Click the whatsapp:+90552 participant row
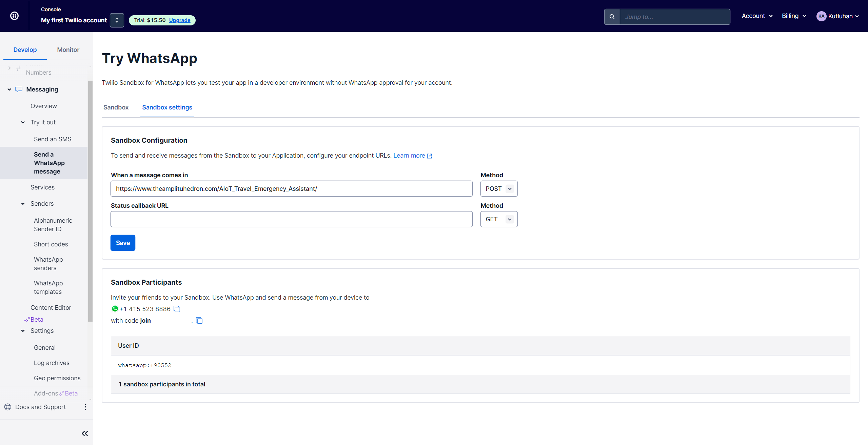Screen dimensions: 868x445 480,365
